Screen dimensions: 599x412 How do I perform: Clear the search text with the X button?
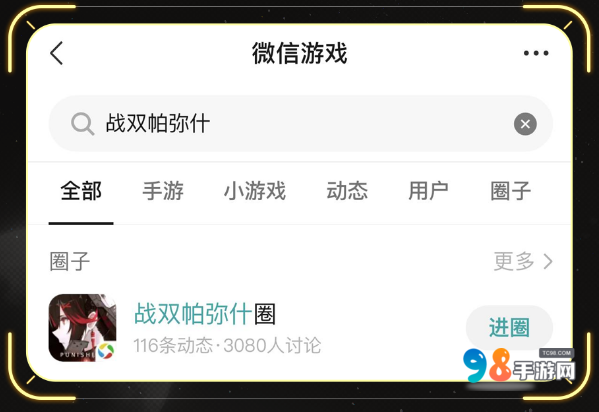pyautogui.click(x=525, y=124)
